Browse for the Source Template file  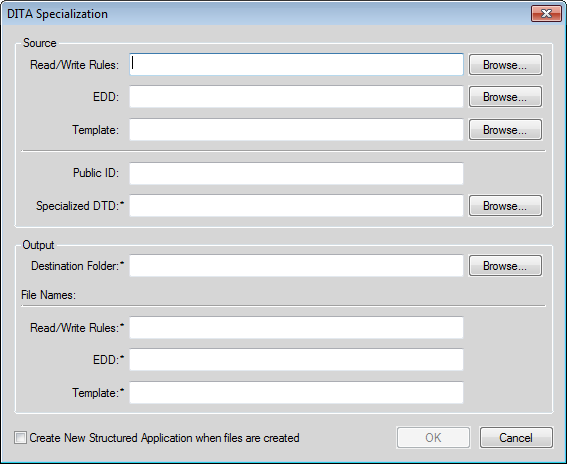505,129
